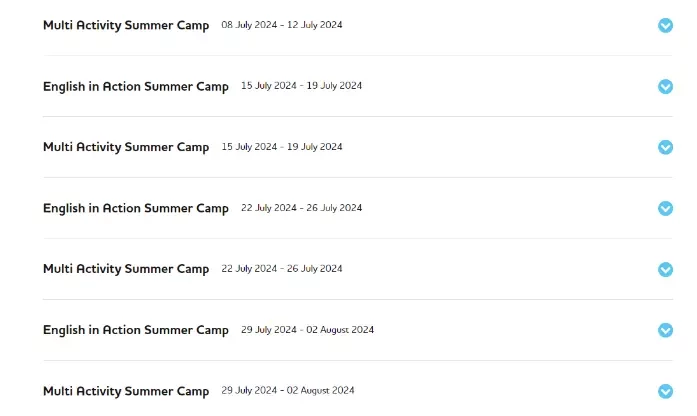Click the date text 08 July 2024 - 12 July 2024
697x416 pixels.
click(x=282, y=25)
